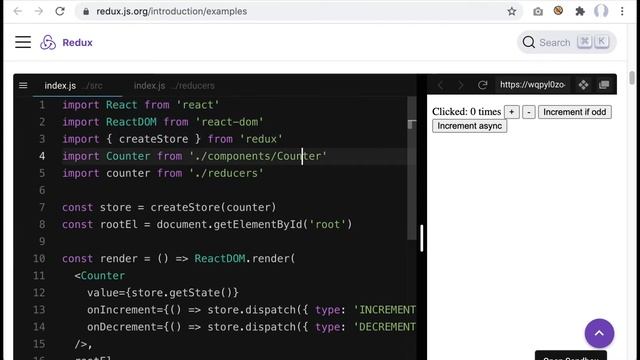Click the browser forward arrow
The image size is (640, 360).
coord(39,11)
